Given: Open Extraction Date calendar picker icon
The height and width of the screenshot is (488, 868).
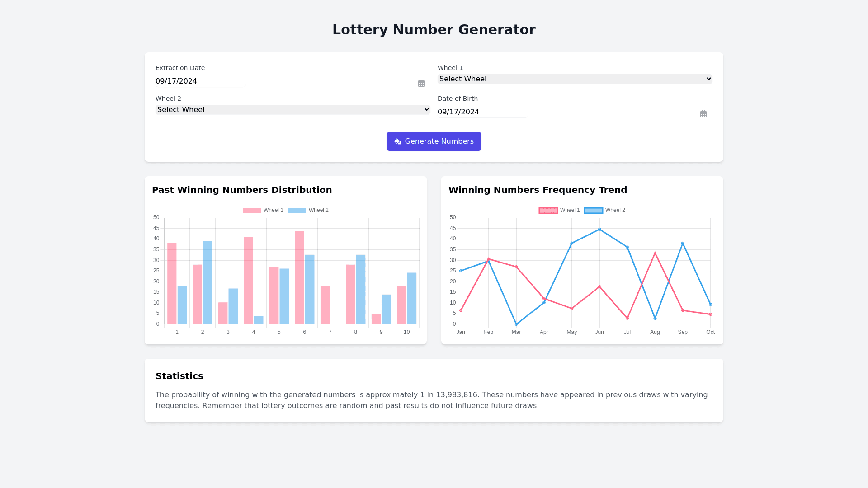Looking at the screenshot, I should tap(421, 83).
